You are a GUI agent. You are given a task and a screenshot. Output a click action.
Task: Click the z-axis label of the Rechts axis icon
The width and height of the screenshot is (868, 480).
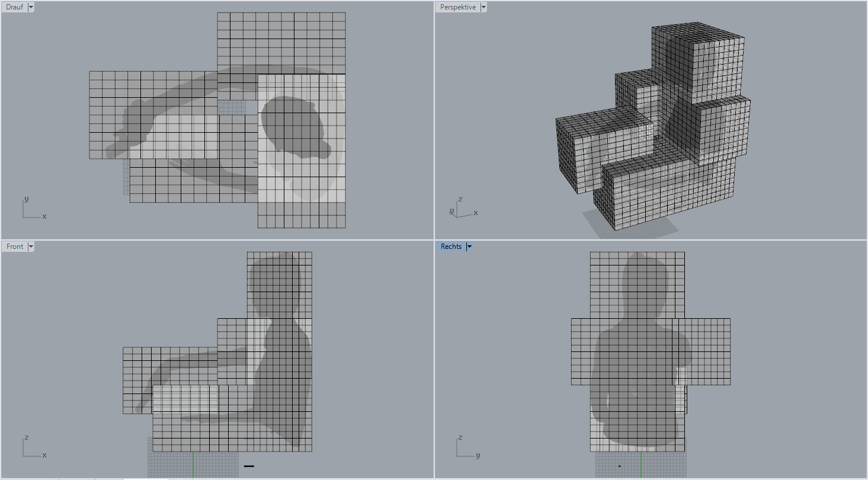pyautogui.click(x=460, y=439)
